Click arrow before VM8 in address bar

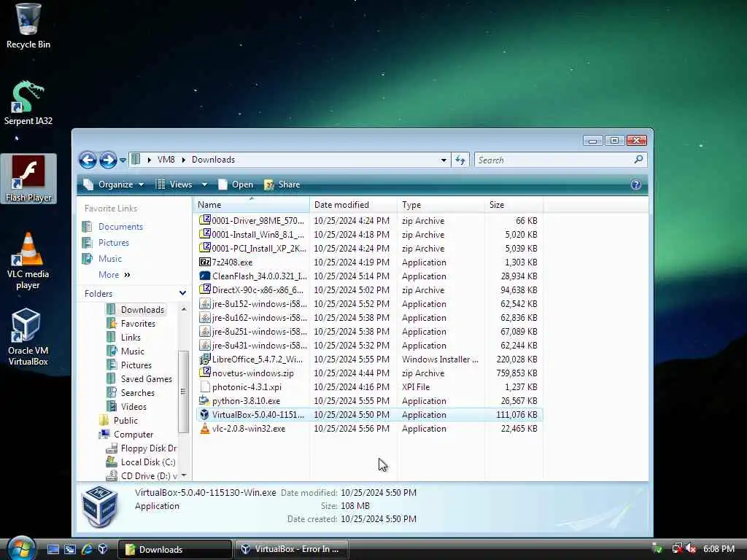[149, 160]
